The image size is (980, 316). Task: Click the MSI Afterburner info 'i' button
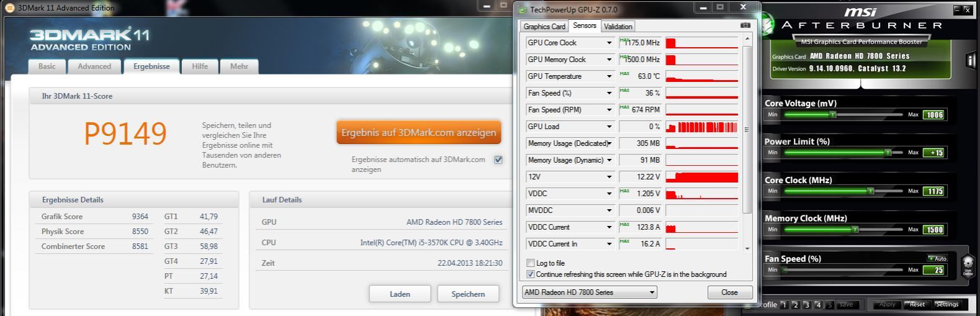971,61
